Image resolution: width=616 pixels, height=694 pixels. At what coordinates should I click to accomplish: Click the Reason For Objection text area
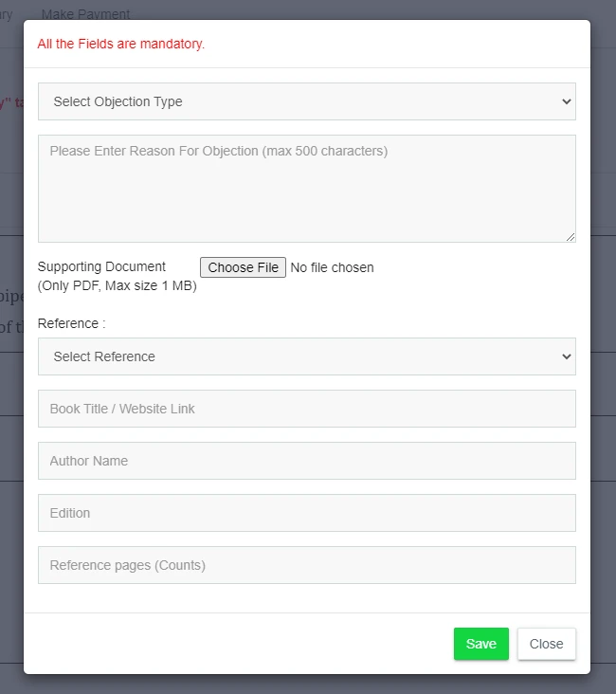(x=306, y=188)
